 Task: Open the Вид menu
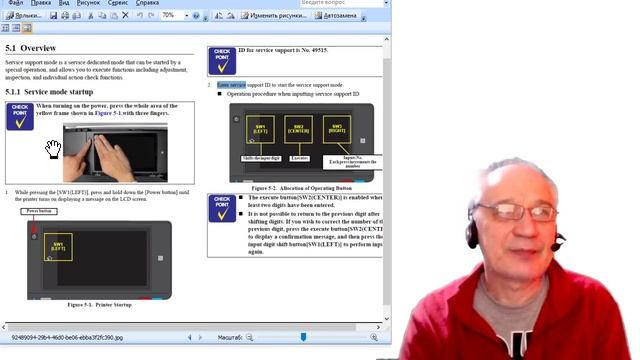pos(64,2)
